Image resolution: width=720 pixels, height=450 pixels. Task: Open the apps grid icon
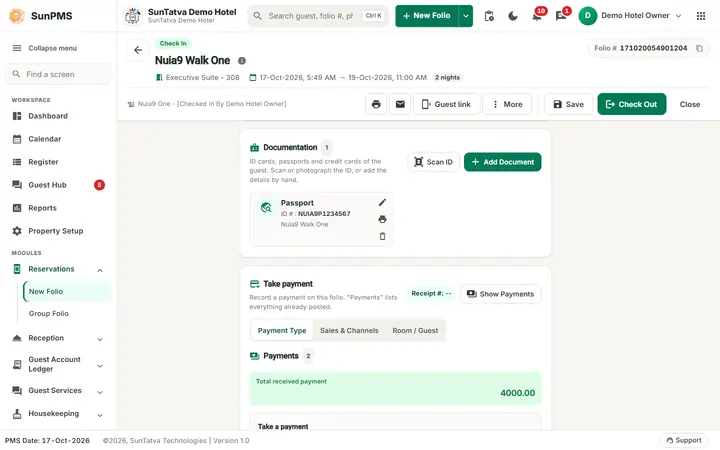point(701,16)
